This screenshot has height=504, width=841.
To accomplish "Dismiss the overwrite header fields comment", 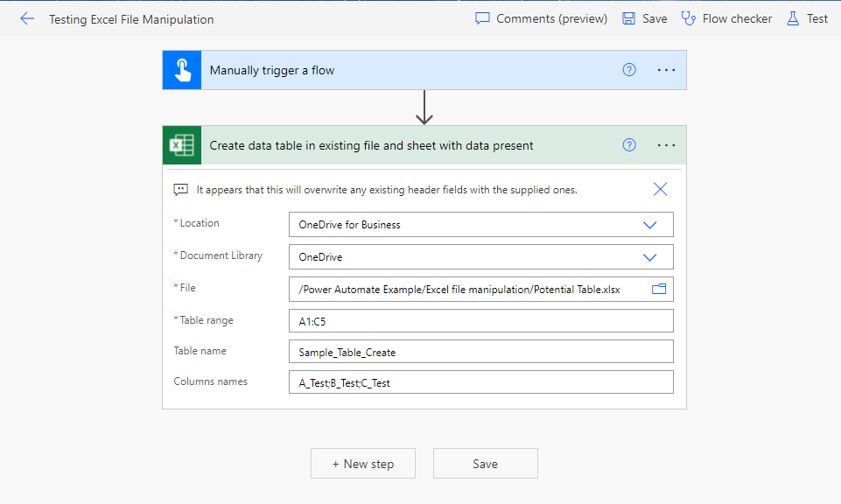I will [660, 189].
